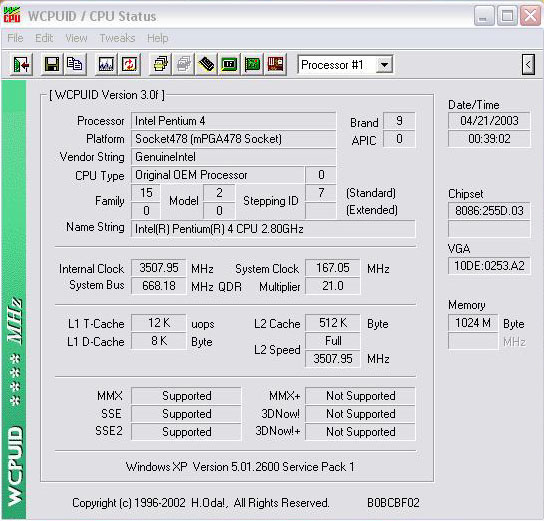Open the File menu

[15, 38]
